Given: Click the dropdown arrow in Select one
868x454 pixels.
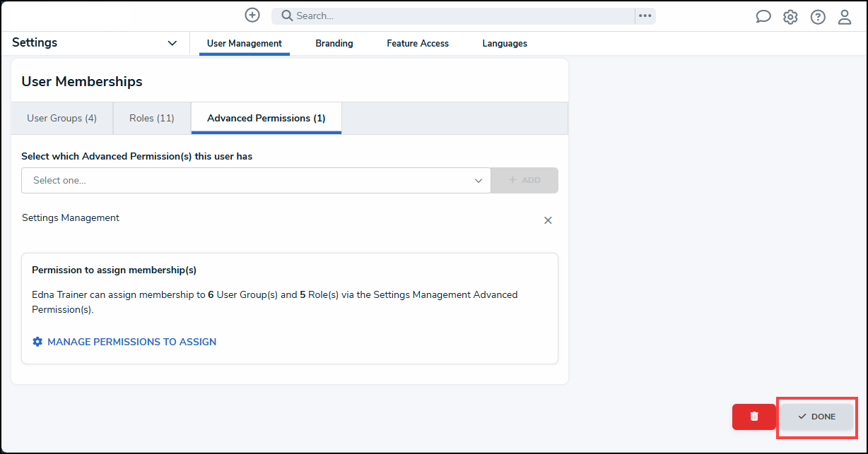Looking at the screenshot, I should tap(479, 181).
